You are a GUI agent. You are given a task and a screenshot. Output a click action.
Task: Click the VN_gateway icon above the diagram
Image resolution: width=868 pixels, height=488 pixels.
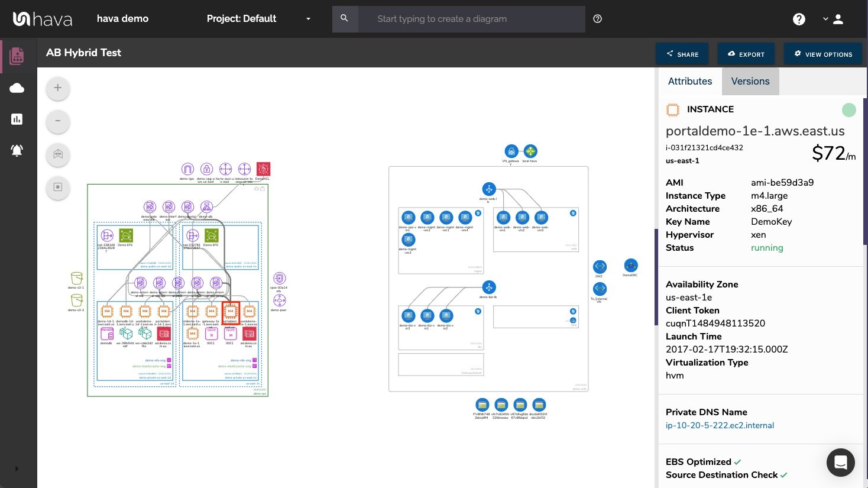click(x=511, y=150)
